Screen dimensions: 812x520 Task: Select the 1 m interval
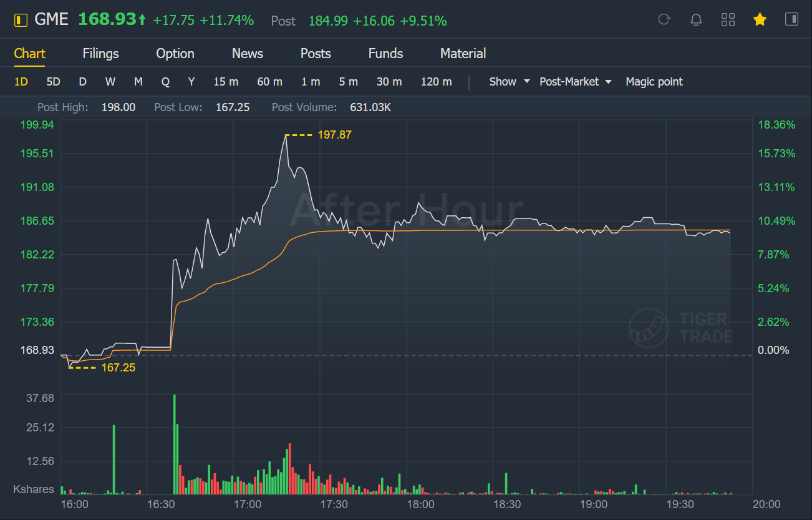(x=311, y=82)
